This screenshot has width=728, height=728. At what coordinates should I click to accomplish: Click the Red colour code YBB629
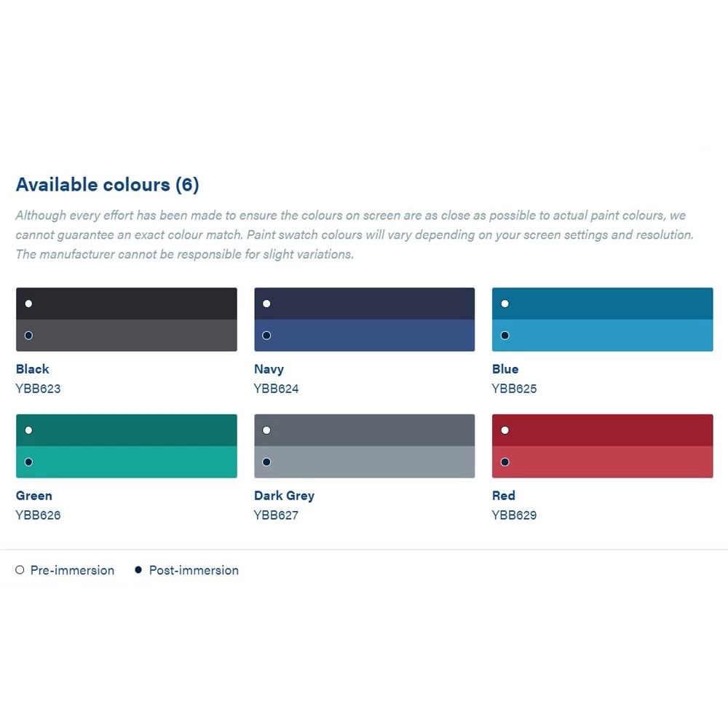click(x=514, y=515)
